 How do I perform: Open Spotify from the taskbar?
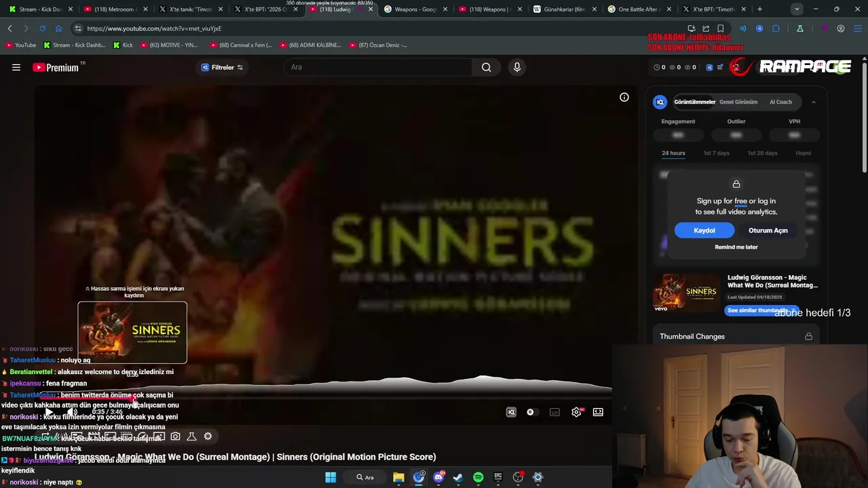(x=478, y=477)
